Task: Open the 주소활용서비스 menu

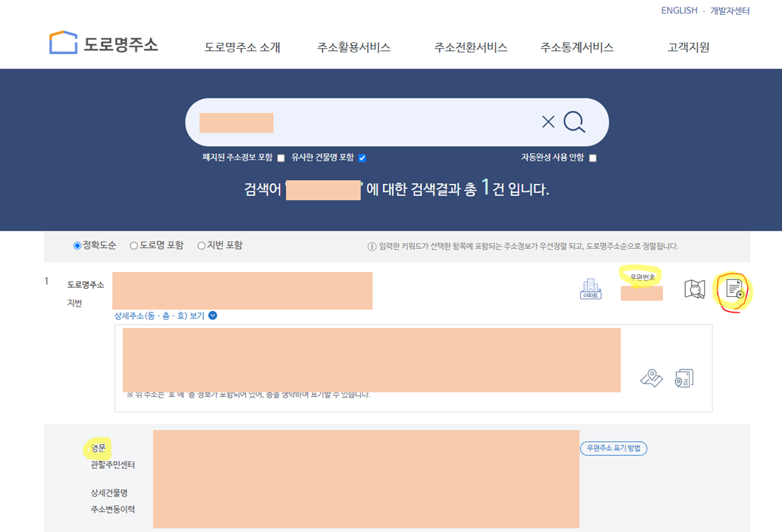Action: click(353, 47)
